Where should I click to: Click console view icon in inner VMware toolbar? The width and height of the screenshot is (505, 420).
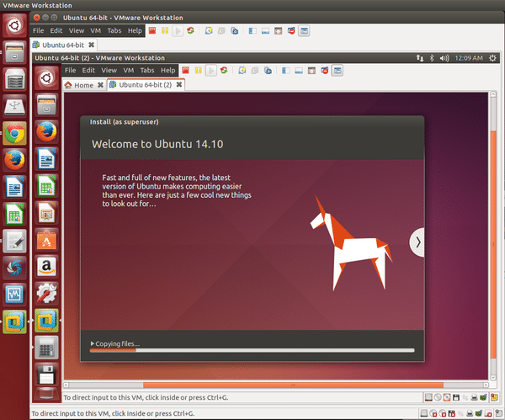pos(338,70)
